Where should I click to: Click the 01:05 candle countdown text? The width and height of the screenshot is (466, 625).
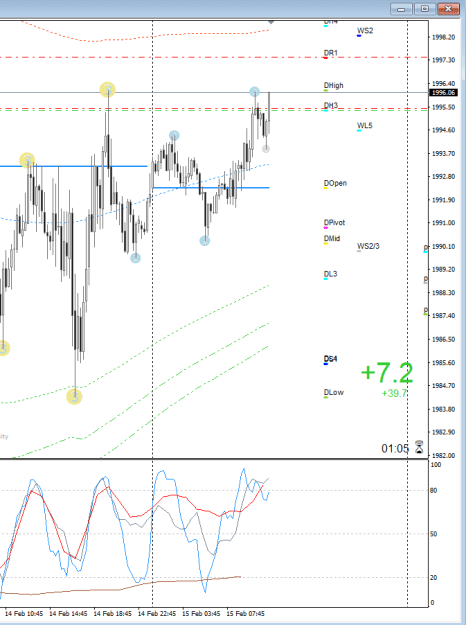pyautogui.click(x=395, y=449)
